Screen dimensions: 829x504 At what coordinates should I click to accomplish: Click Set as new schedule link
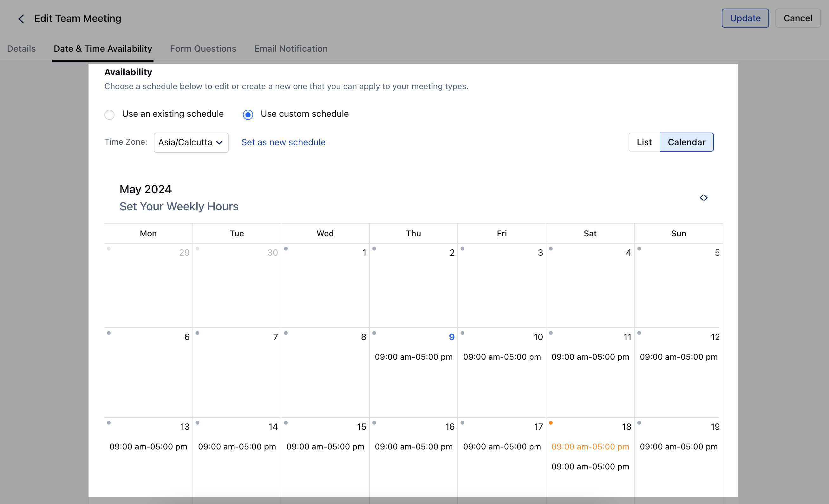(283, 142)
